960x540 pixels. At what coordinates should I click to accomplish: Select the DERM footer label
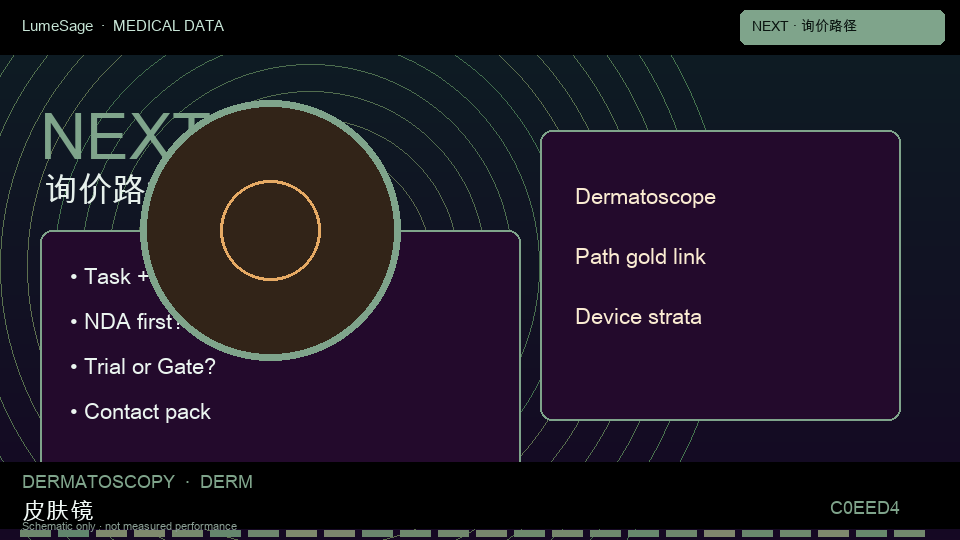[227, 482]
